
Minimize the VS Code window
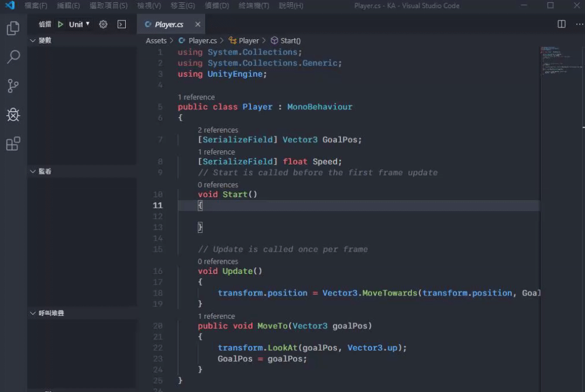click(524, 6)
